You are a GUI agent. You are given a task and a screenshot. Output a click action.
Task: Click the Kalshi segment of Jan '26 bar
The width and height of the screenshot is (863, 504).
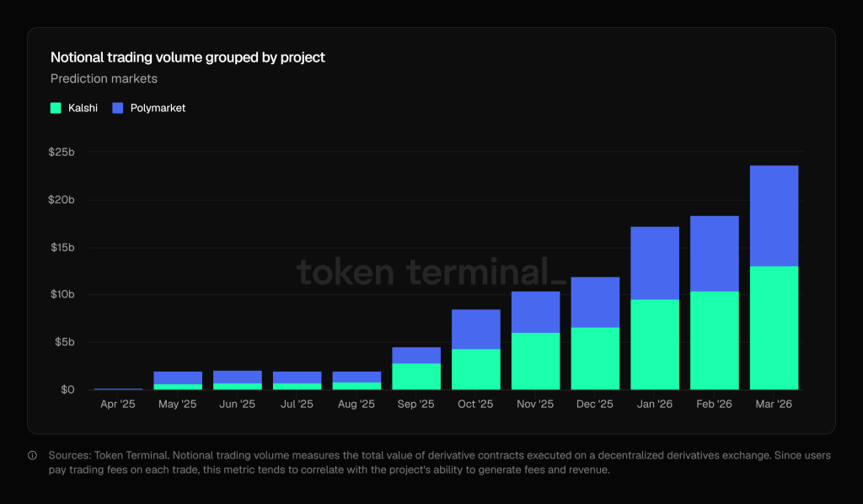pos(655,345)
